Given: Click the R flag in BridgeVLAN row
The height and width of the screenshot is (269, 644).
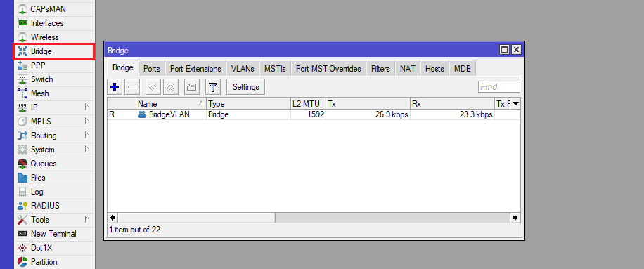Looking at the screenshot, I should pos(112,114).
